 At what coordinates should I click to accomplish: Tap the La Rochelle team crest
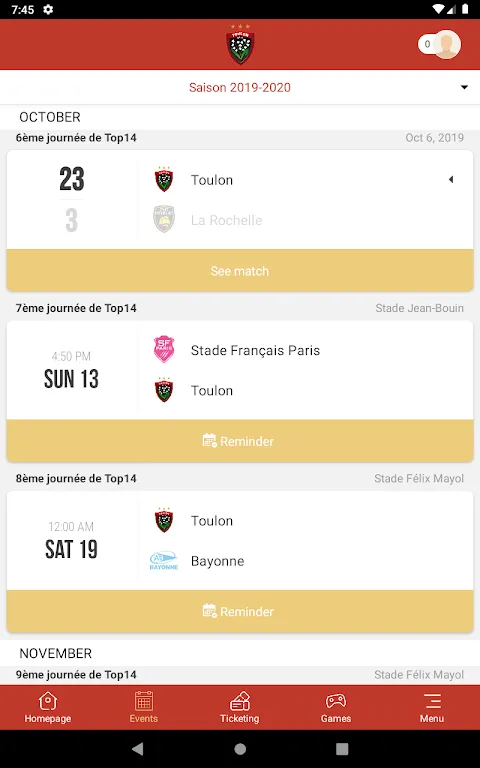click(x=164, y=219)
